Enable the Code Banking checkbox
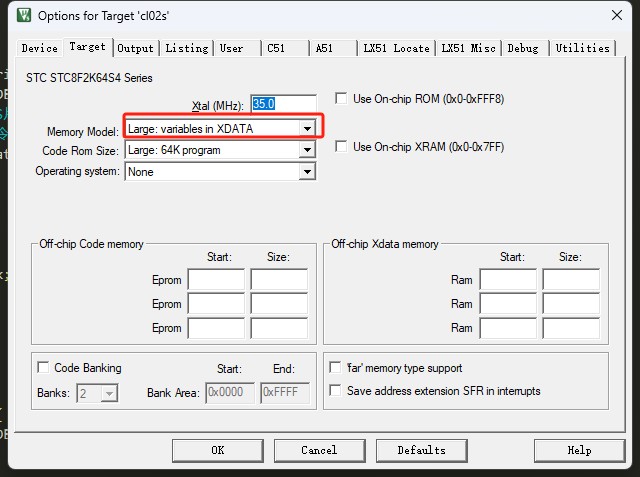640x477 pixels. pyautogui.click(x=43, y=368)
